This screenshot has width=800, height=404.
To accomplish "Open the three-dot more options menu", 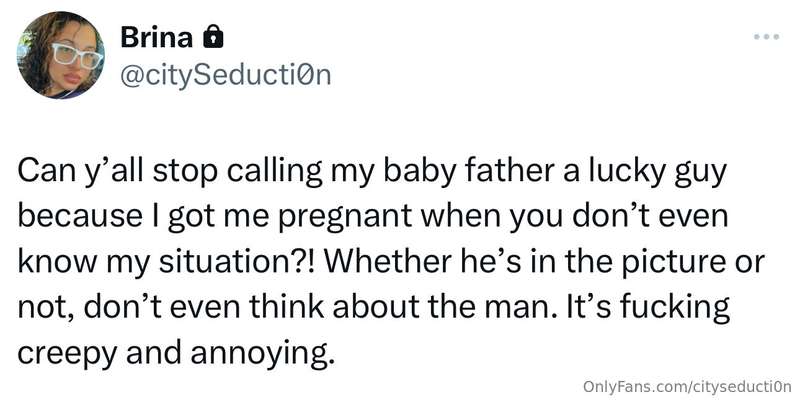I will [x=766, y=37].
